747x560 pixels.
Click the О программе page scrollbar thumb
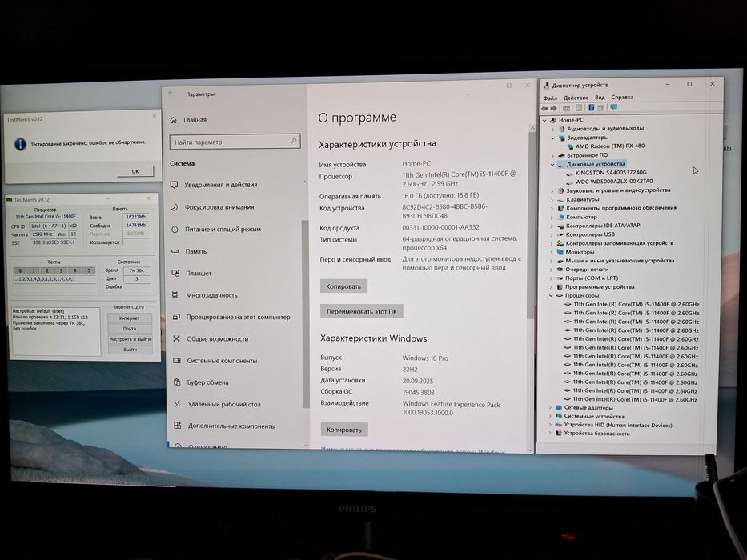[x=531, y=226]
